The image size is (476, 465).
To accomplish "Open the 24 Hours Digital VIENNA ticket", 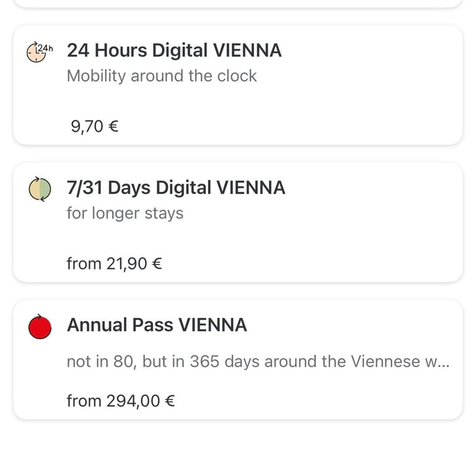I will [x=174, y=50].
